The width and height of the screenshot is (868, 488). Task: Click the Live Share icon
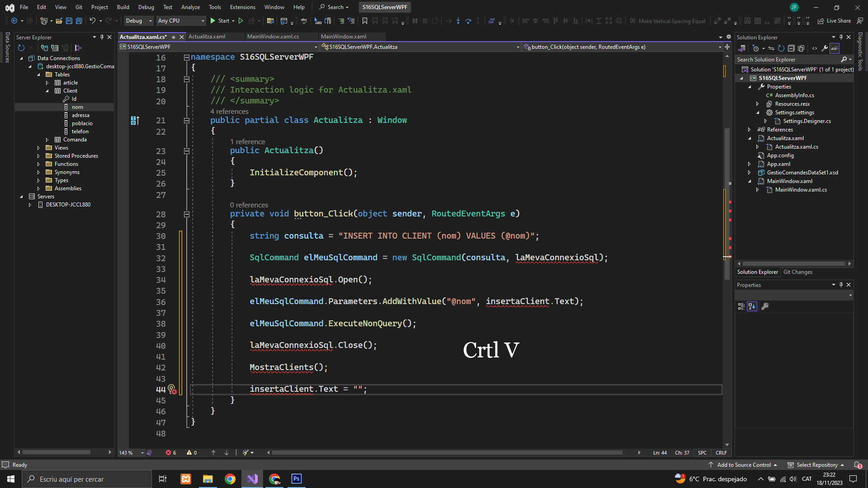(821, 21)
